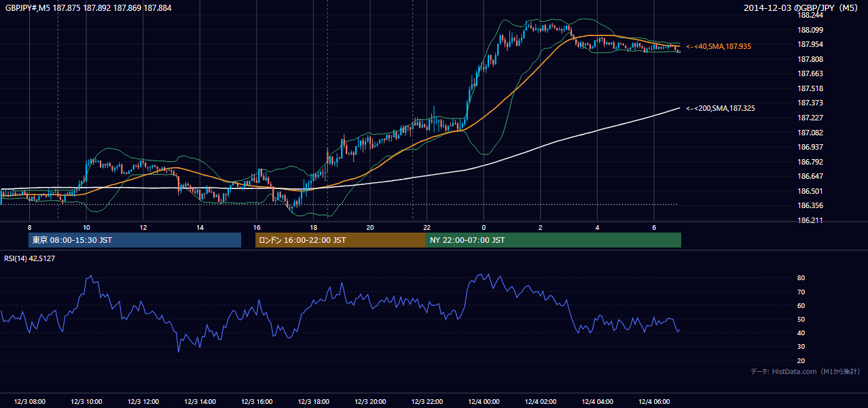868x408 pixels.
Task: Click price level 187.373 on price axis
Action: (x=811, y=103)
